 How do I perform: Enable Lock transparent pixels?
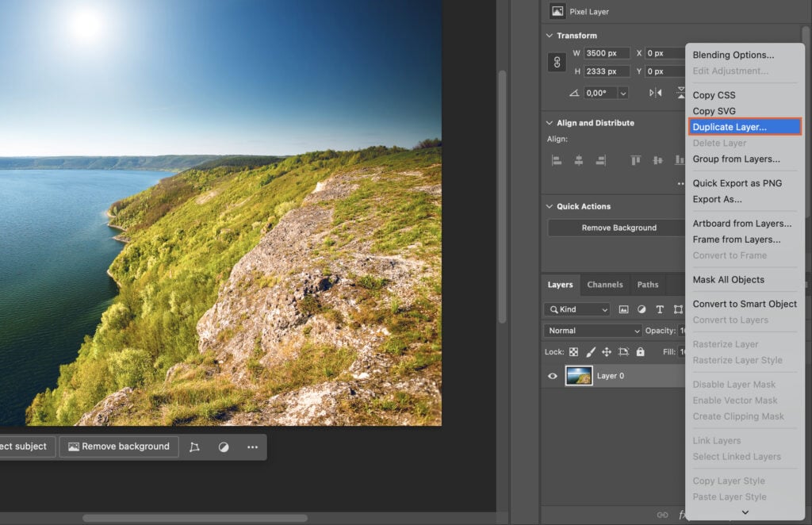[x=573, y=351]
